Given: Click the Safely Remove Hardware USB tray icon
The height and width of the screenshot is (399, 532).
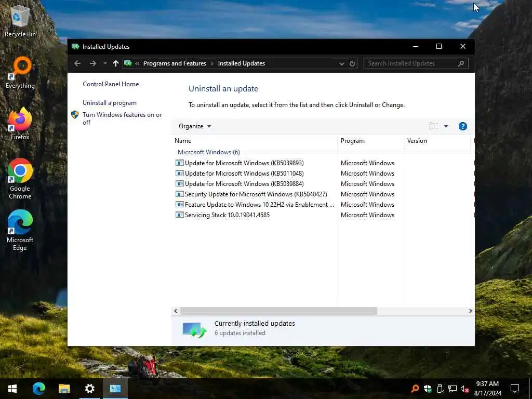Looking at the screenshot, I should tap(440, 389).
